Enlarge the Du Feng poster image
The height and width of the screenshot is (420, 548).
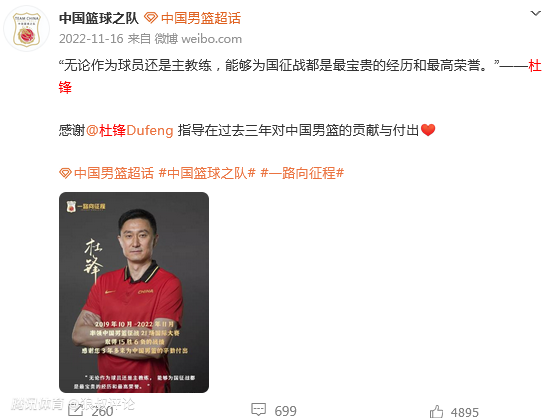point(134,292)
